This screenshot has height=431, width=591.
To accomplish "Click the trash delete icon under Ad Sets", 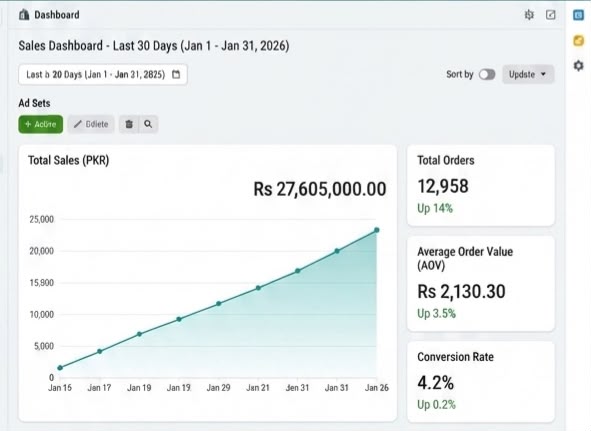I will tap(129, 124).
